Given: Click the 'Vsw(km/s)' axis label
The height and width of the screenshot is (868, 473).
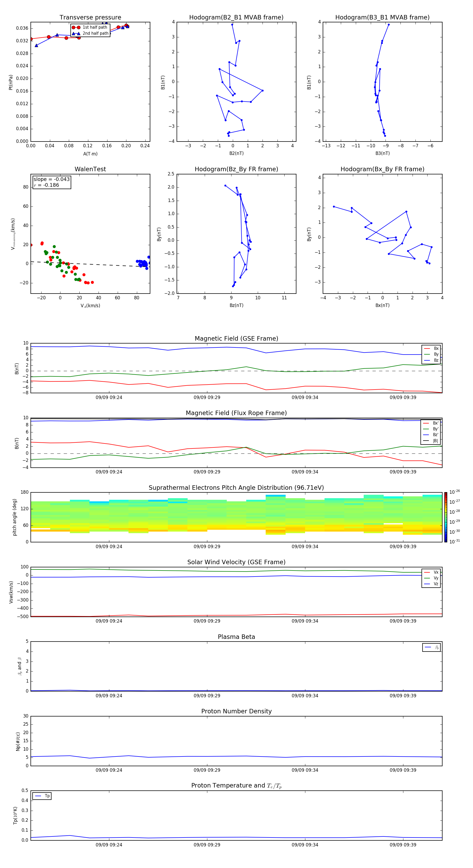Looking at the screenshot, I should click(11, 592).
